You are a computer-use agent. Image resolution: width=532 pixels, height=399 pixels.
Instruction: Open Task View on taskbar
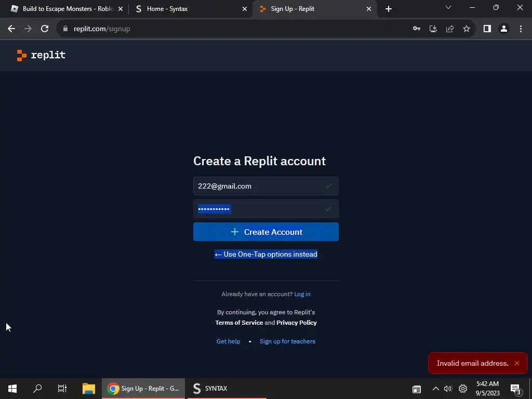point(62,389)
